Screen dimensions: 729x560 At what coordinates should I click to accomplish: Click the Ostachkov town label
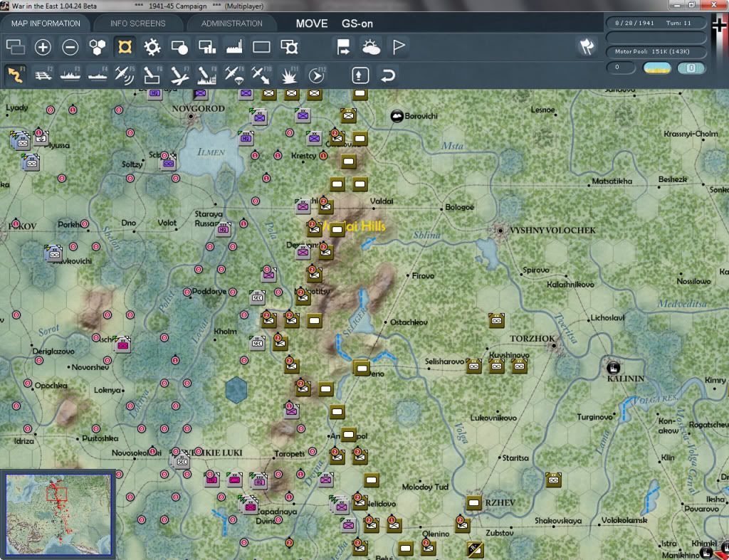409,322
